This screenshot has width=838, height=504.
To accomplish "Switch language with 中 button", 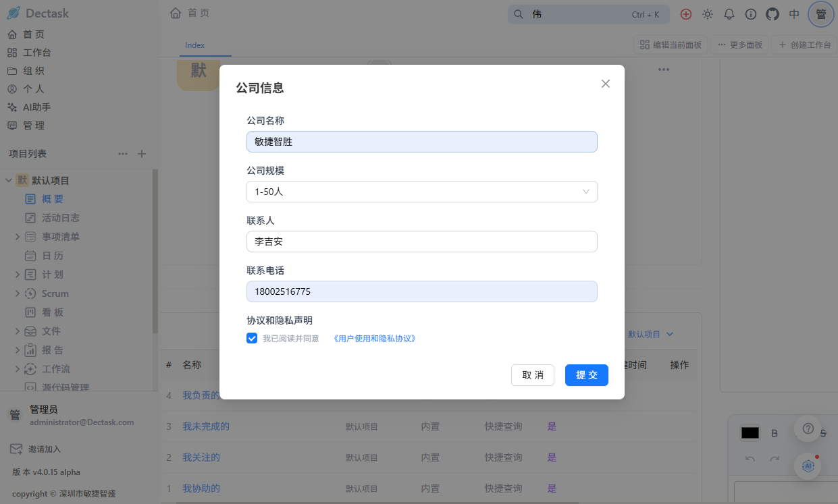I will point(794,14).
